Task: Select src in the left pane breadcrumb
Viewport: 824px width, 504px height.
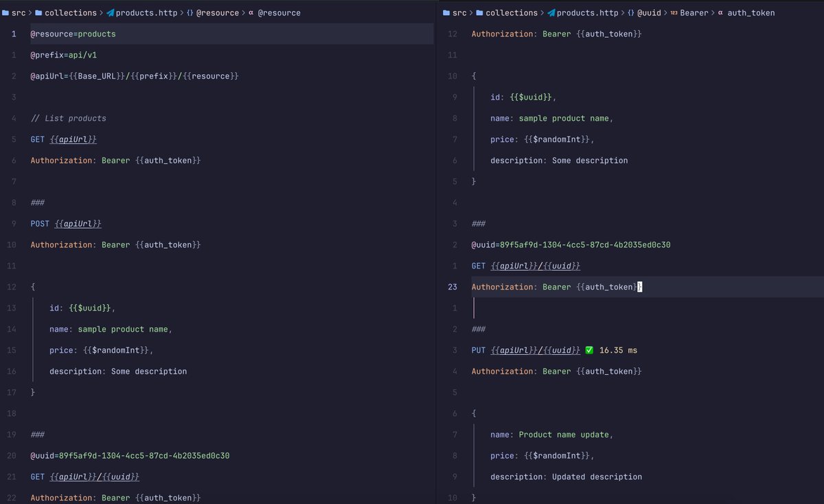Action: point(19,12)
